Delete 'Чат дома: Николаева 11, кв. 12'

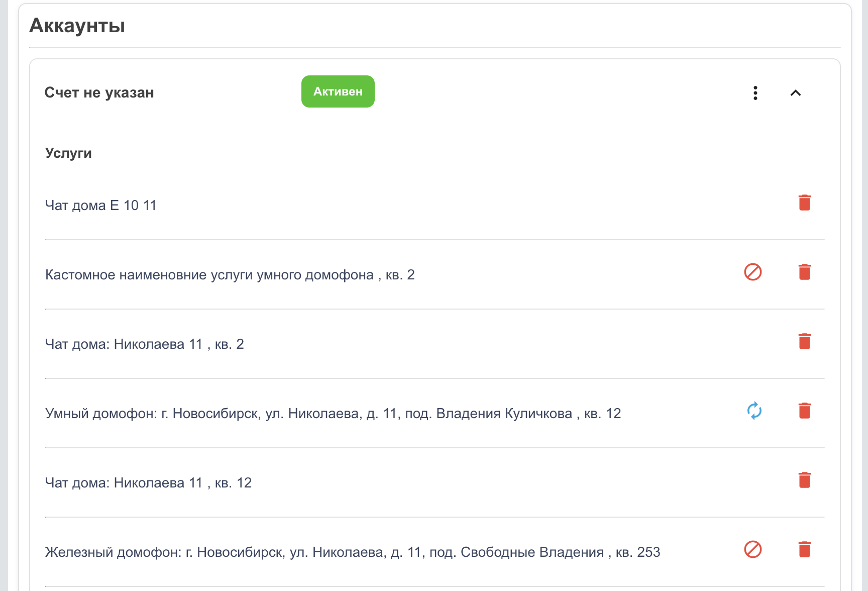pyautogui.click(x=804, y=480)
